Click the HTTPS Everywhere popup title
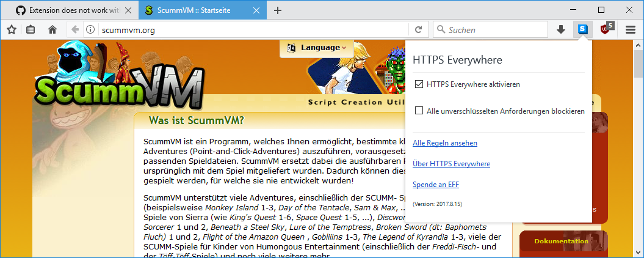Viewport: 644px width, 258px height. point(458,60)
